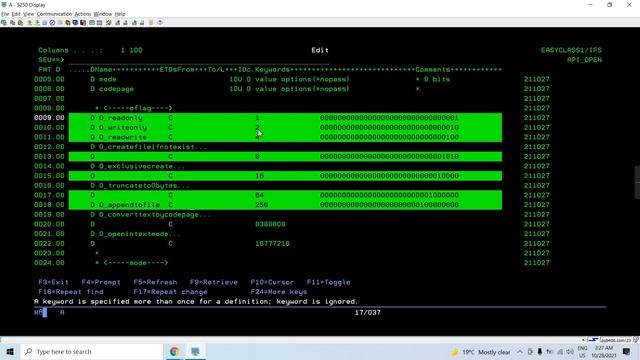Click the O_writeonly field name
Screen dimensions: 640x360
pos(123,127)
